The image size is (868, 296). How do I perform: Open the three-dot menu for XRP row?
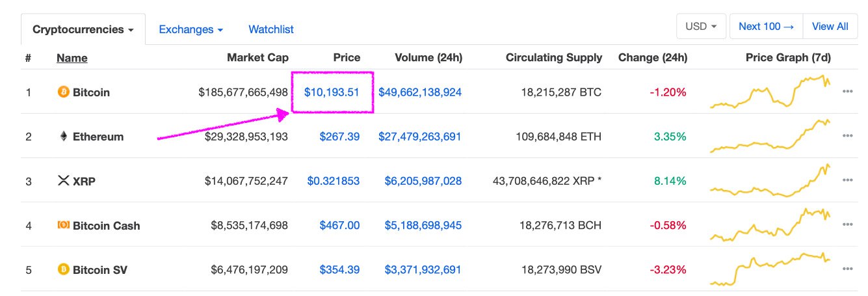tap(847, 180)
